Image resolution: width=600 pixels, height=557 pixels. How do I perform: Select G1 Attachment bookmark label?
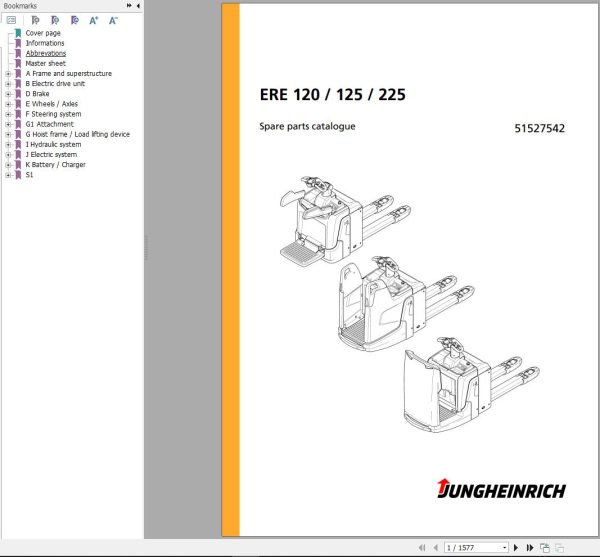tap(49, 124)
